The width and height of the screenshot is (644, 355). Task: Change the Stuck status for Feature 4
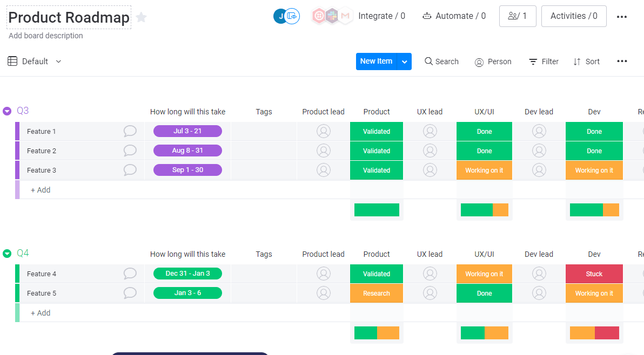pyautogui.click(x=594, y=274)
